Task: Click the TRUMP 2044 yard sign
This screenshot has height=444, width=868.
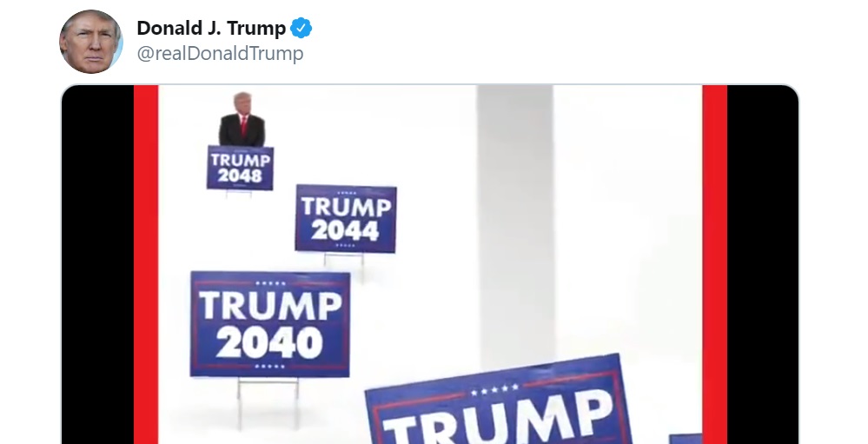Action: pyautogui.click(x=346, y=219)
